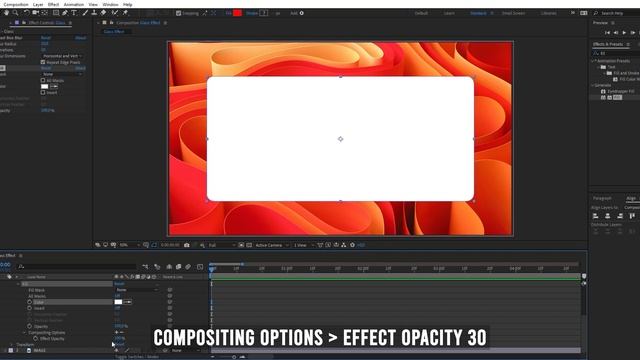This screenshot has width=640, height=360.
Task: Open the Layer menu
Action: [x=38, y=4]
